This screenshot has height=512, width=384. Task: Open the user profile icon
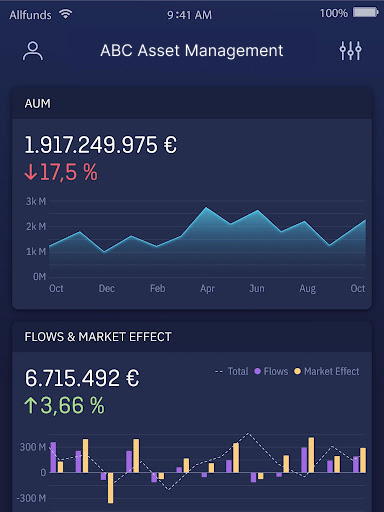[33, 51]
